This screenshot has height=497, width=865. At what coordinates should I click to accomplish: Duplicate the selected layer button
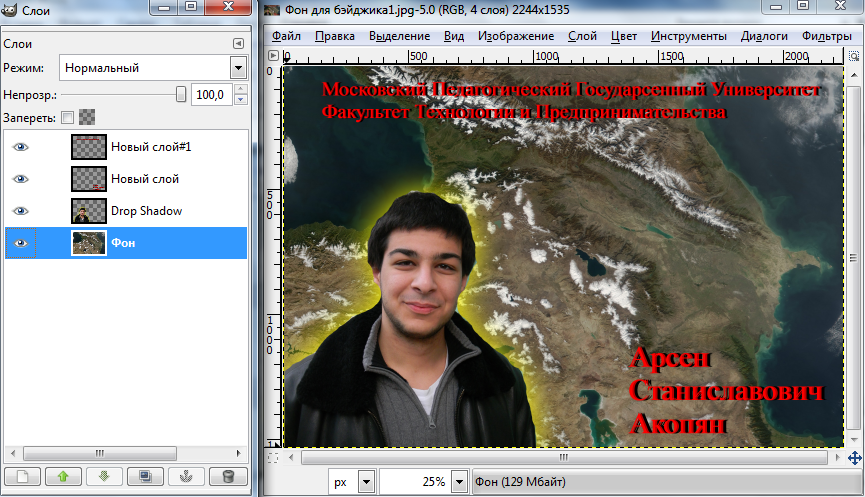click(145, 476)
